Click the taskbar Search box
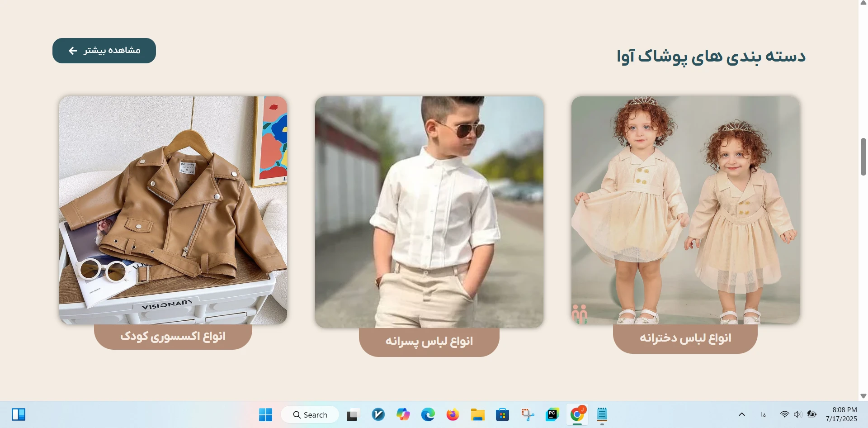The width and height of the screenshot is (868, 428). pyautogui.click(x=310, y=414)
